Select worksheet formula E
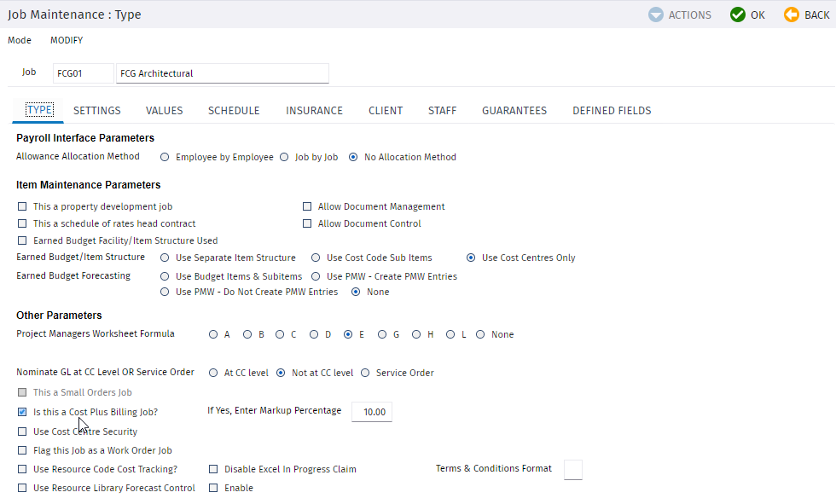836x504 pixels. [x=348, y=334]
